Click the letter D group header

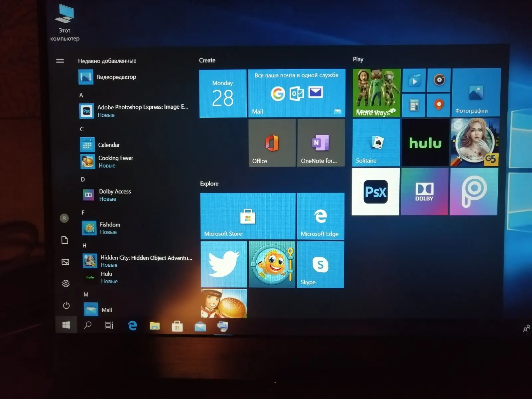[x=83, y=180]
